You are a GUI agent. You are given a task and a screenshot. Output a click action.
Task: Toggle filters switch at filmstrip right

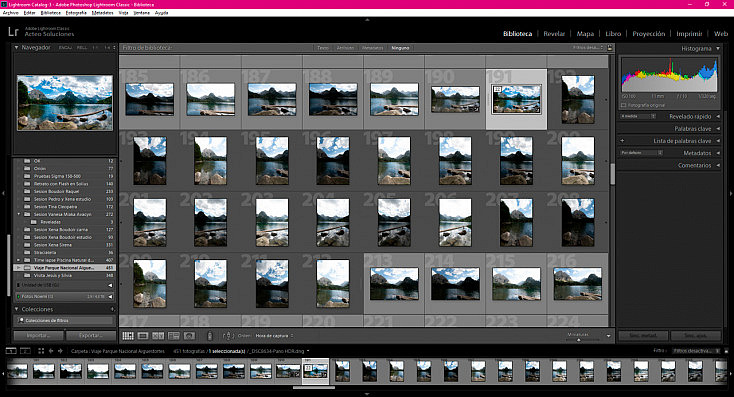[x=726, y=351]
